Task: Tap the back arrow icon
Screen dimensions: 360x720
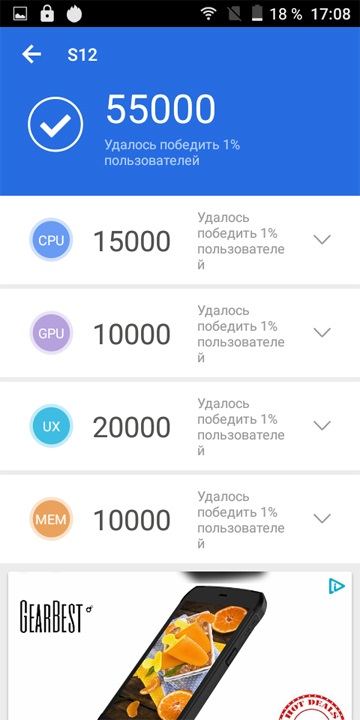Action: point(31,55)
